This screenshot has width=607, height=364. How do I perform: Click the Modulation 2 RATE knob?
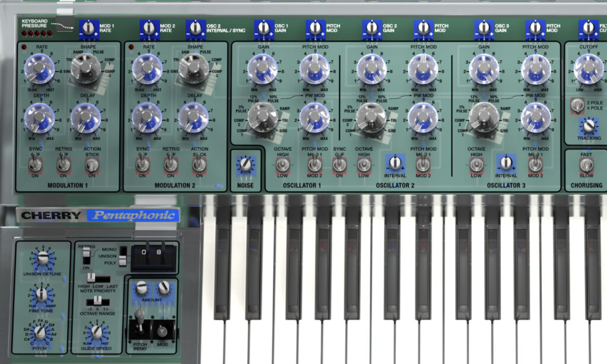pyautogui.click(x=147, y=69)
